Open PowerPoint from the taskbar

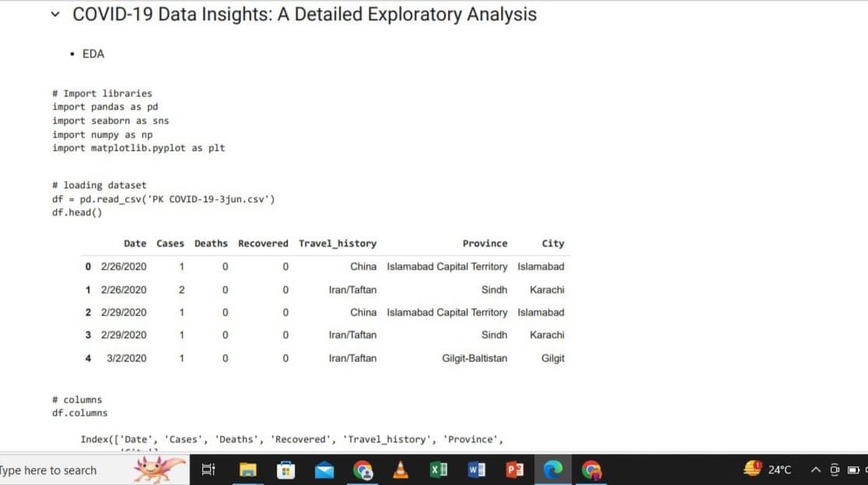click(515, 469)
